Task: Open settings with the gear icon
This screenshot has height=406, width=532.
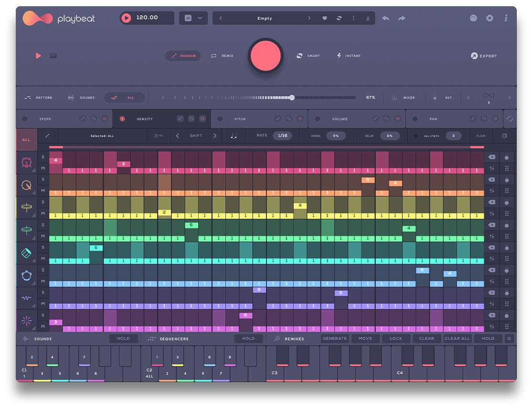Action: 489,18
